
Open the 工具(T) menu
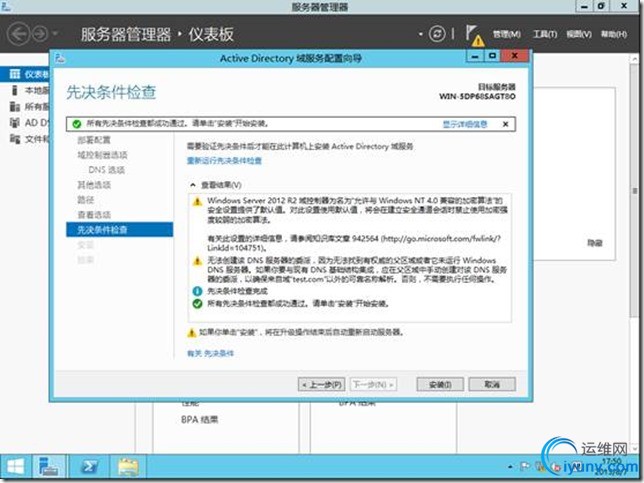[x=545, y=34]
